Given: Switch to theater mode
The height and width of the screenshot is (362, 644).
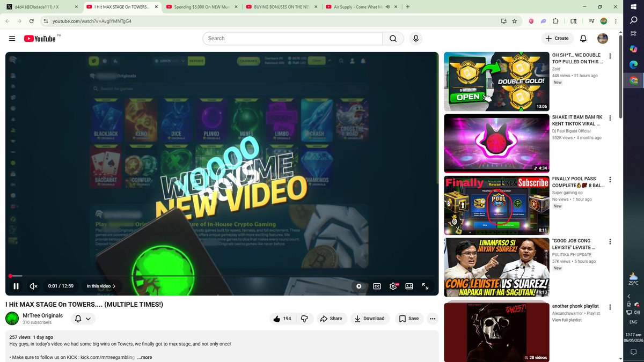Looking at the screenshot, I should [x=409, y=286].
